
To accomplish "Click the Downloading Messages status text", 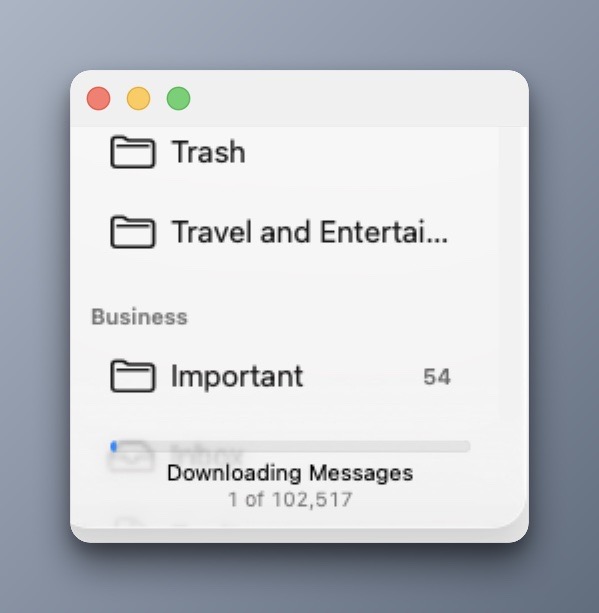I will click(290, 473).
